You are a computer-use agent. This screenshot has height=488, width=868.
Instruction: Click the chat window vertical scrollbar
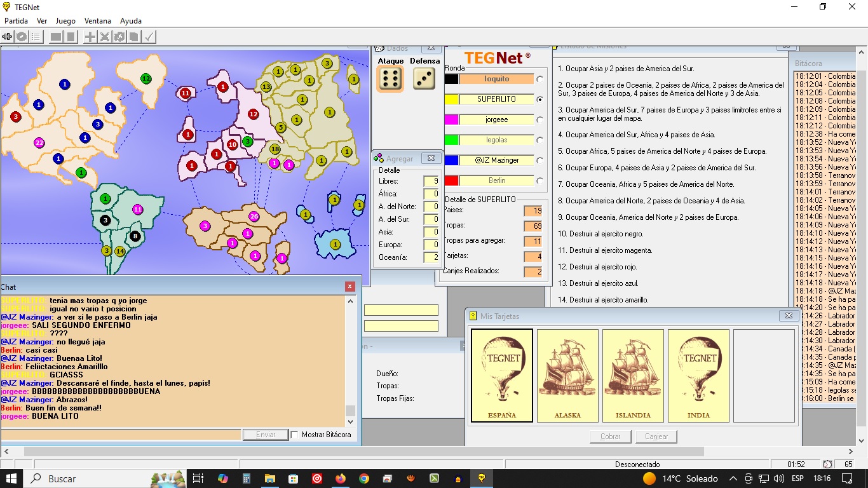coord(350,361)
